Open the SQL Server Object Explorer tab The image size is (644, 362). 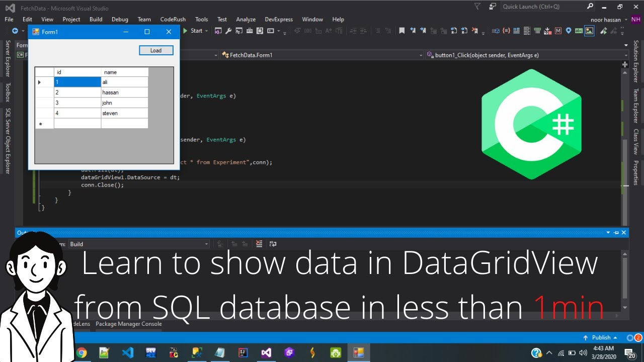point(8,141)
